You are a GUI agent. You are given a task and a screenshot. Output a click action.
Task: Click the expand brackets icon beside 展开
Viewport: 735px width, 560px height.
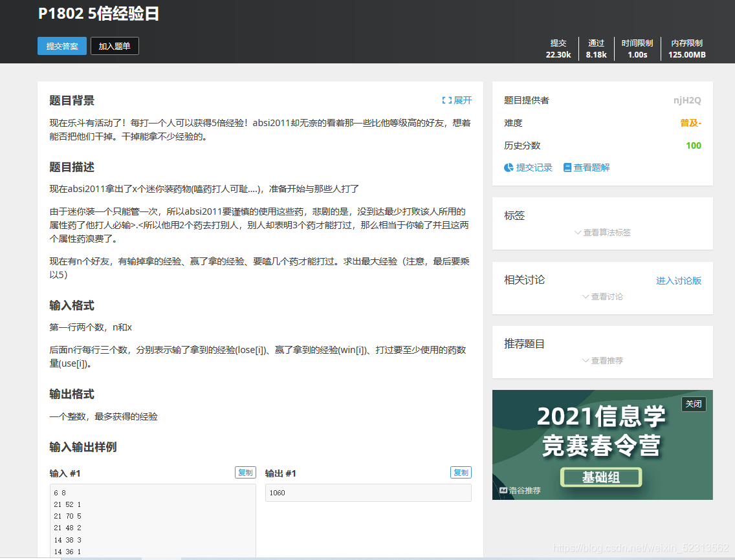tap(446, 100)
